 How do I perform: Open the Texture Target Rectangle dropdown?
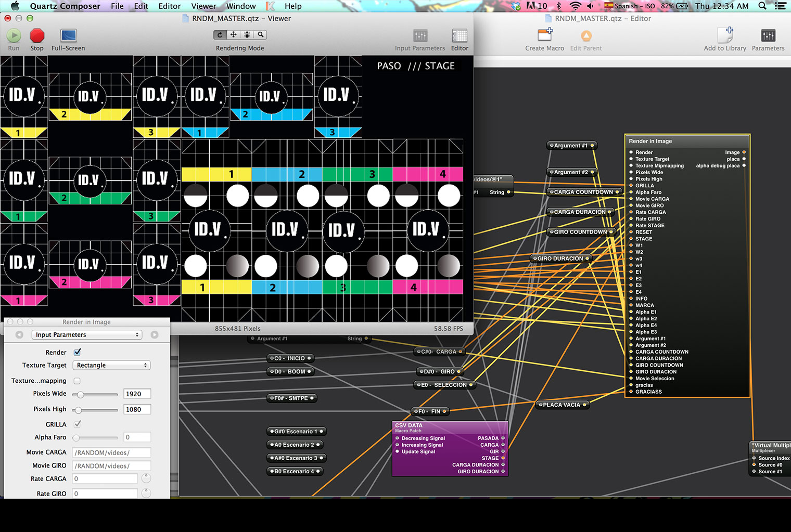[111, 366]
